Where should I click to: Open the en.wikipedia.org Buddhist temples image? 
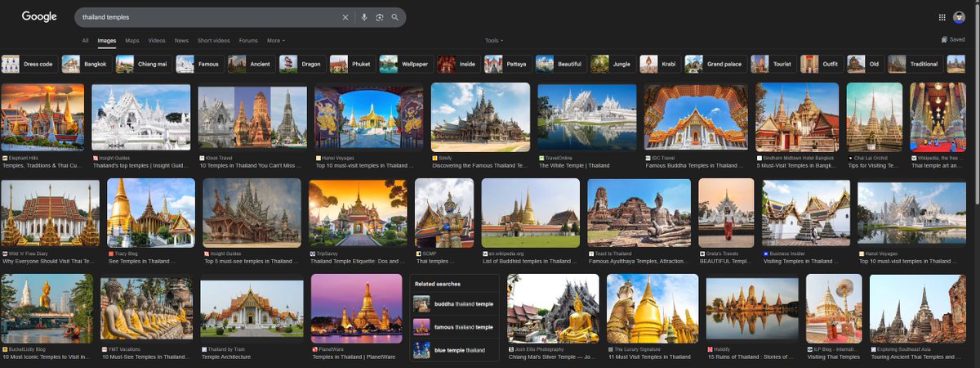(x=531, y=213)
